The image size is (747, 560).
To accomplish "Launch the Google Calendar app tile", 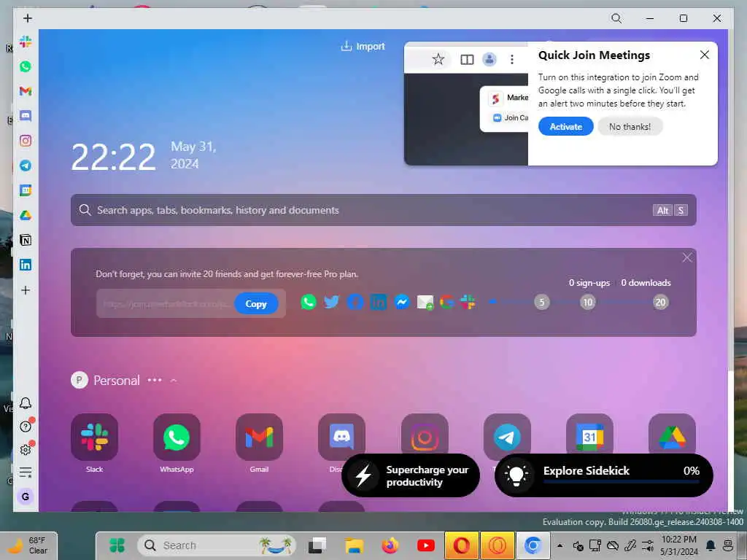I will [x=589, y=433].
